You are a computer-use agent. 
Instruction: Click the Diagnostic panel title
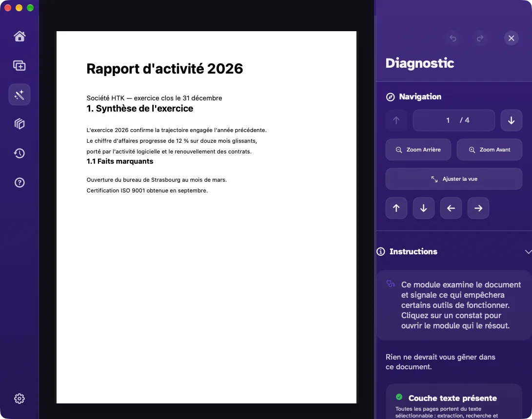coord(420,63)
